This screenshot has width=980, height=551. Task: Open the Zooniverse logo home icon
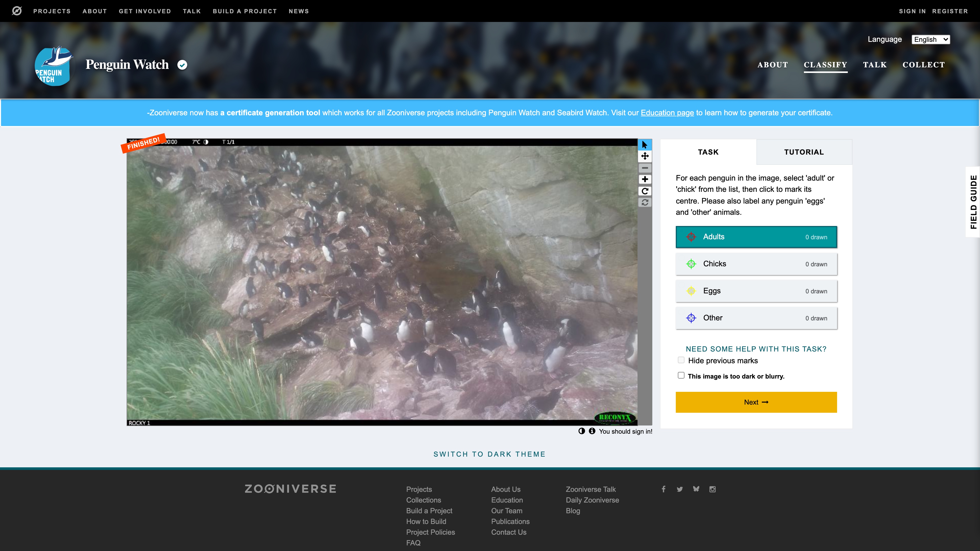click(17, 11)
